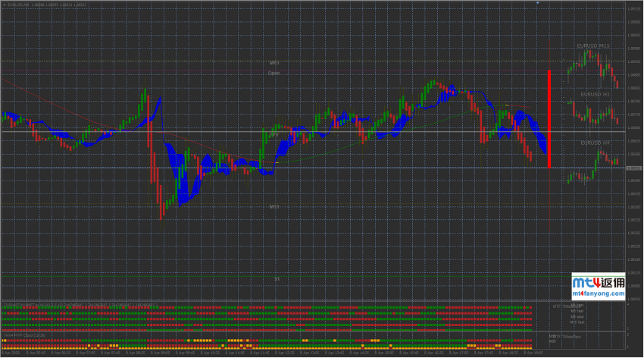The width and height of the screenshot is (644, 358).
Task: Expand the chart arrow before EURUSD,M5
Action: coord(5,5)
